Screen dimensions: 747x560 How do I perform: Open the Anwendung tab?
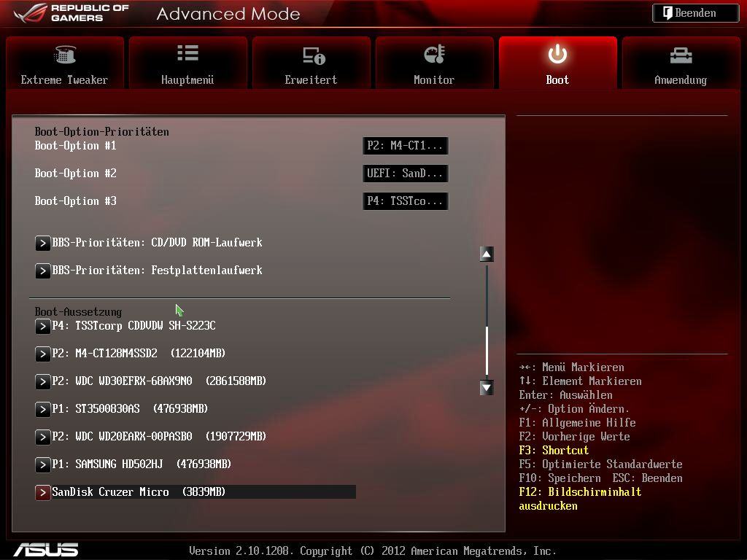coord(681,63)
